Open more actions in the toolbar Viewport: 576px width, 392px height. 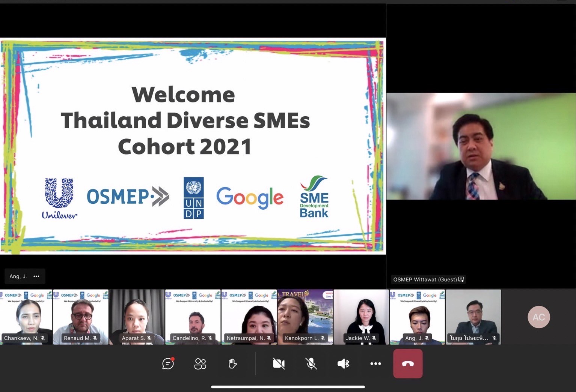[375, 363]
